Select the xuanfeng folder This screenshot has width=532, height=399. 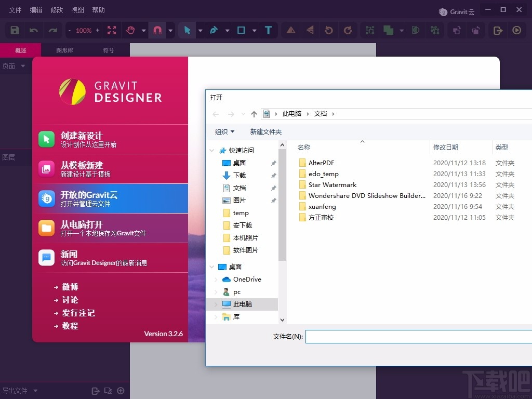(322, 206)
